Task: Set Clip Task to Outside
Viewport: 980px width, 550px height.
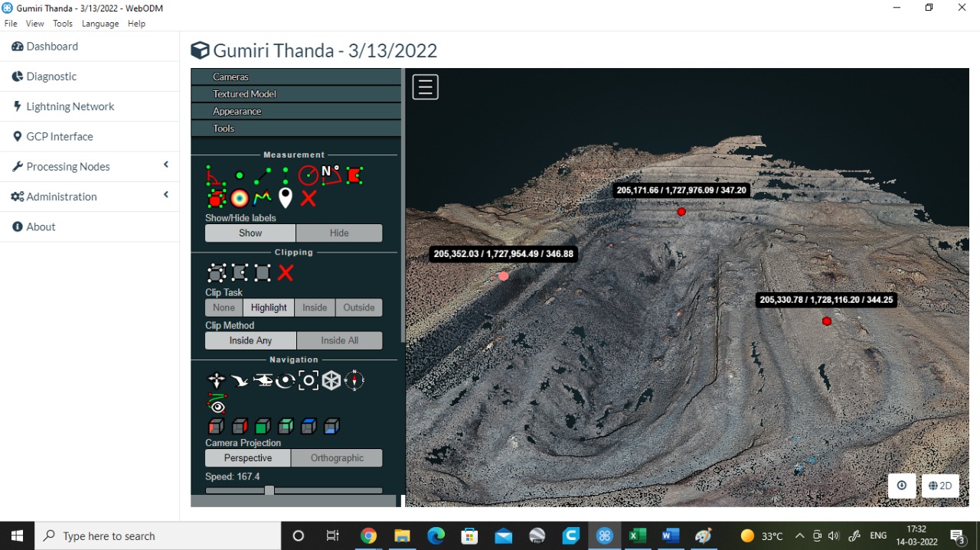Action: tap(358, 307)
